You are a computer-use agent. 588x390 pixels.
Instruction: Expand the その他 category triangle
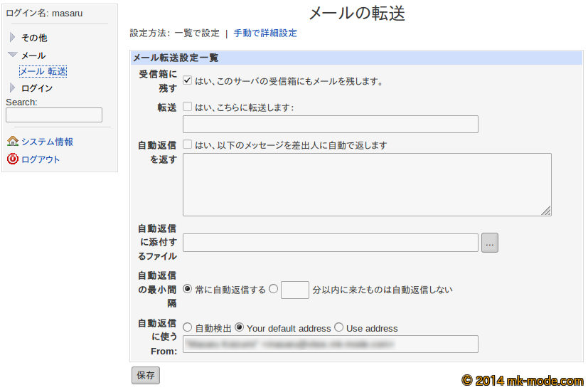[x=12, y=38]
